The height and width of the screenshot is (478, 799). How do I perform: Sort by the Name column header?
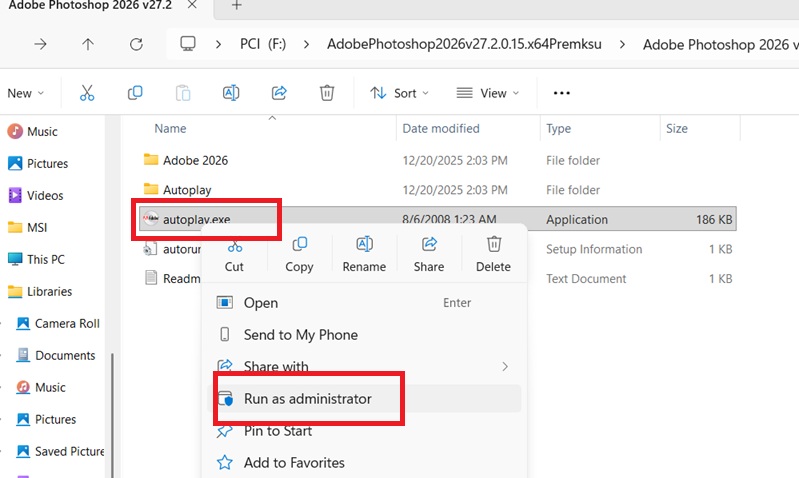coord(170,128)
